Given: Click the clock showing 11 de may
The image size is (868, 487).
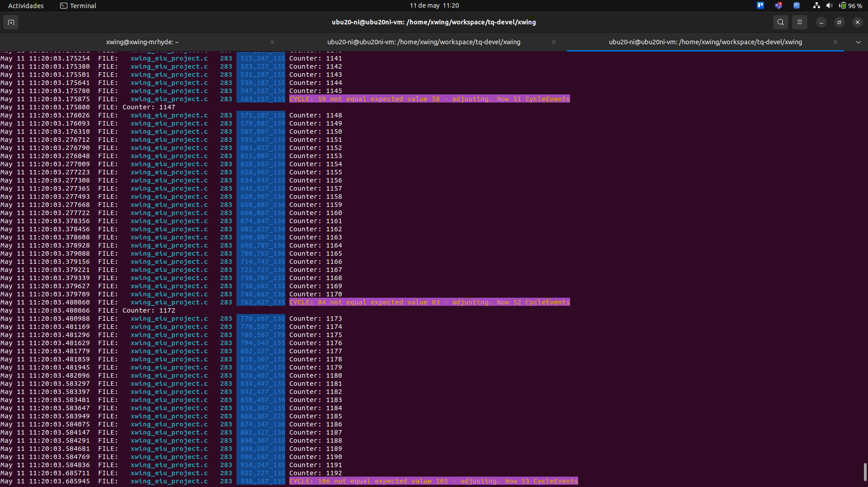Looking at the screenshot, I should pyautogui.click(x=434, y=5).
